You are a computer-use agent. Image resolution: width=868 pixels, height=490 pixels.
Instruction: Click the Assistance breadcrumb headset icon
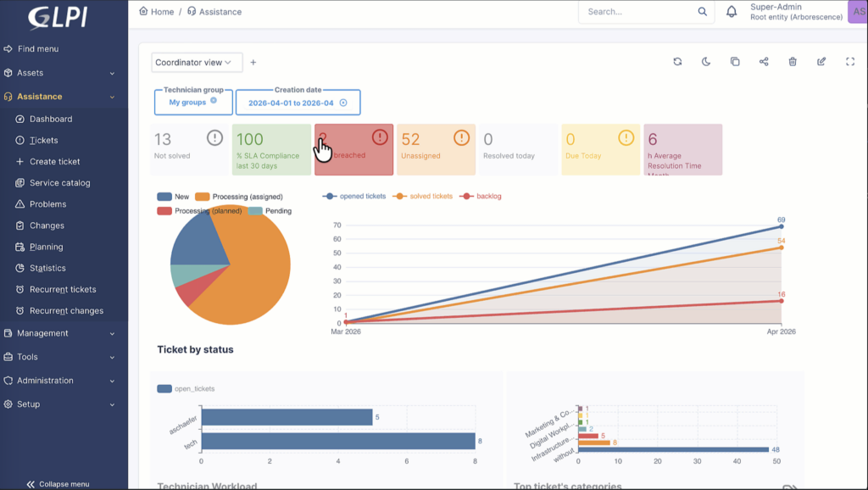[x=192, y=11]
